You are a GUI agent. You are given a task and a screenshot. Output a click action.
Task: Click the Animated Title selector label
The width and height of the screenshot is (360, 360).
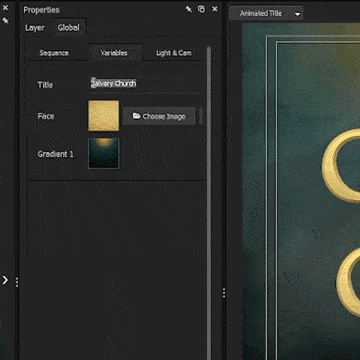pyautogui.click(x=261, y=14)
